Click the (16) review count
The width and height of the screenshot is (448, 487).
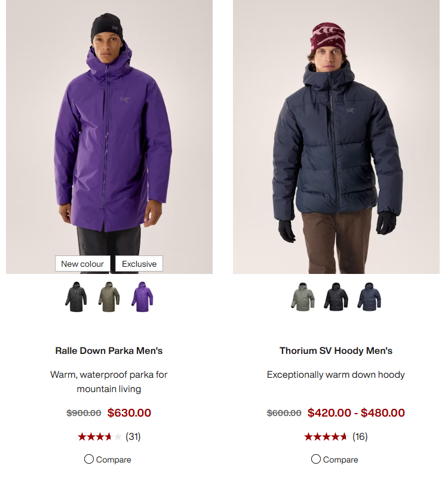(360, 437)
